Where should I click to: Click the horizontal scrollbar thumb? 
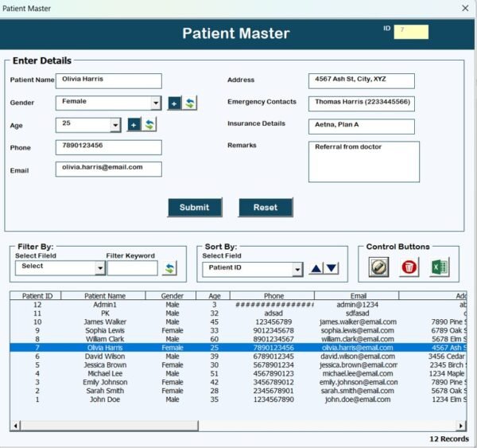(109, 426)
